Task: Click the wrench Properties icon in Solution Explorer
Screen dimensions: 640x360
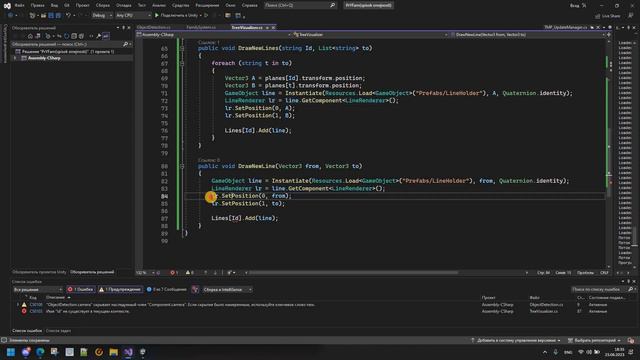Action: tap(98, 36)
